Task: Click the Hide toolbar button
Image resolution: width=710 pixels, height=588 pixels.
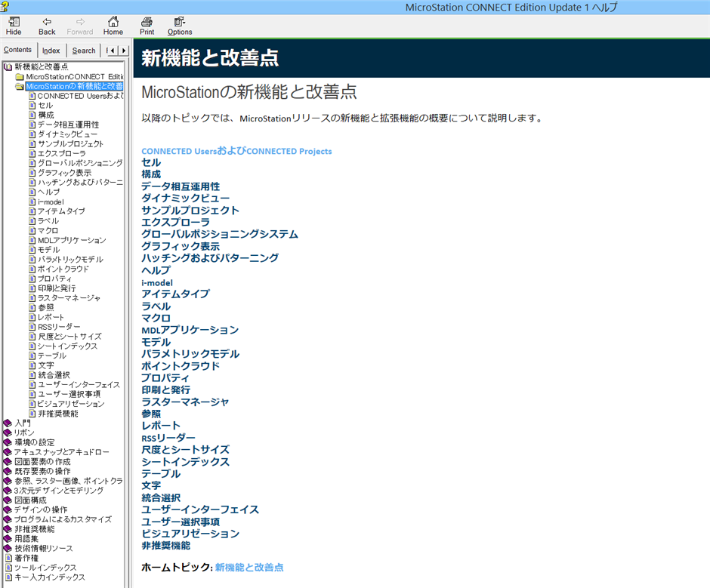Action: (14, 26)
